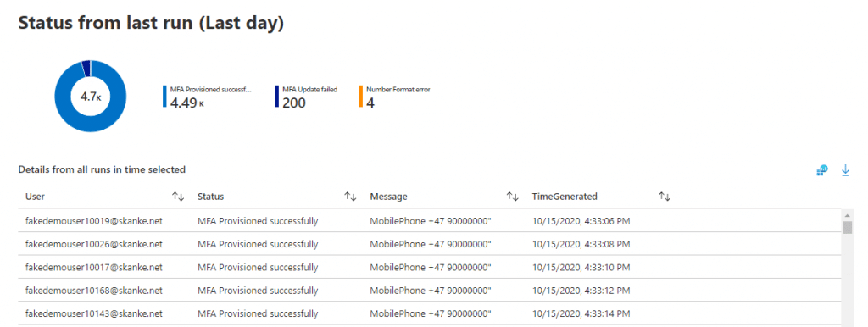Click the orange Number Format error swatch

[361, 97]
